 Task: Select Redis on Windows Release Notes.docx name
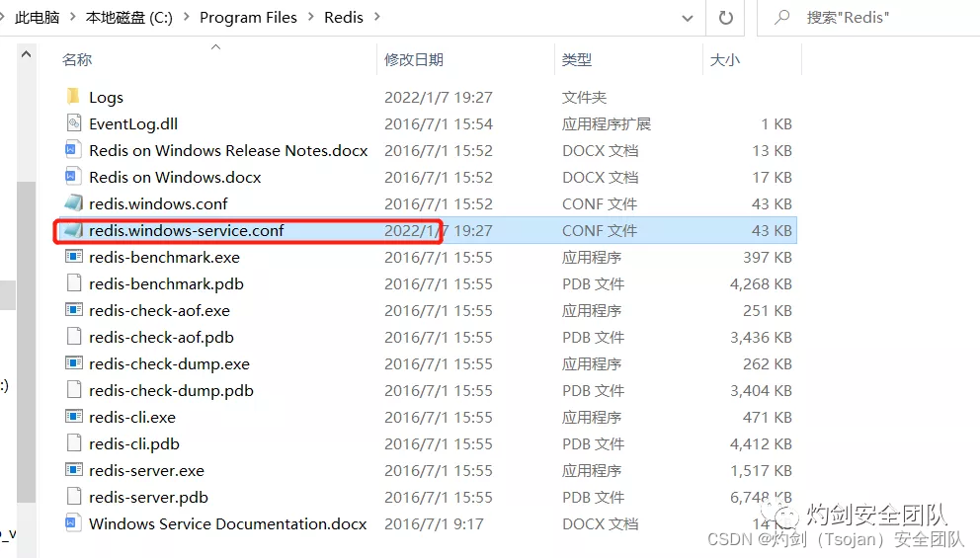229,150
